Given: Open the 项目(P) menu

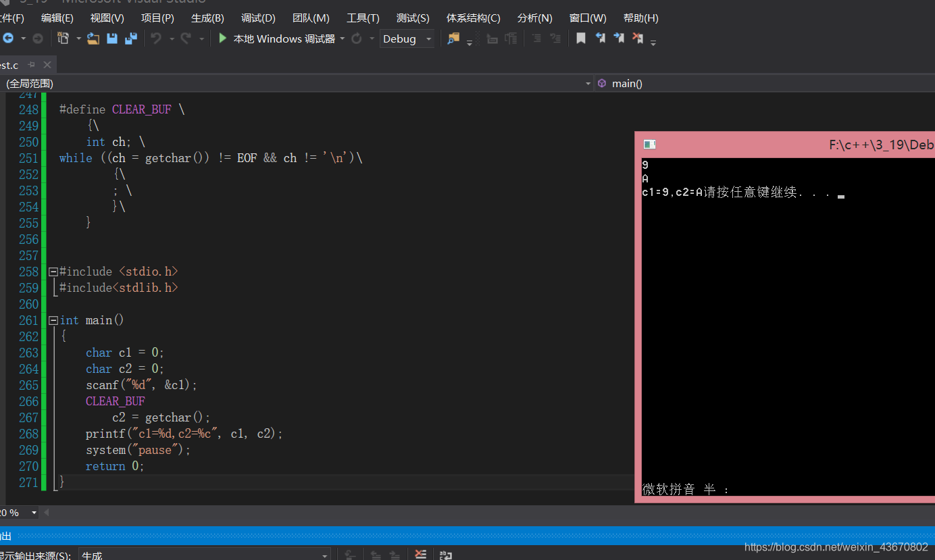Looking at the screenshot, I should click(157, 18).
